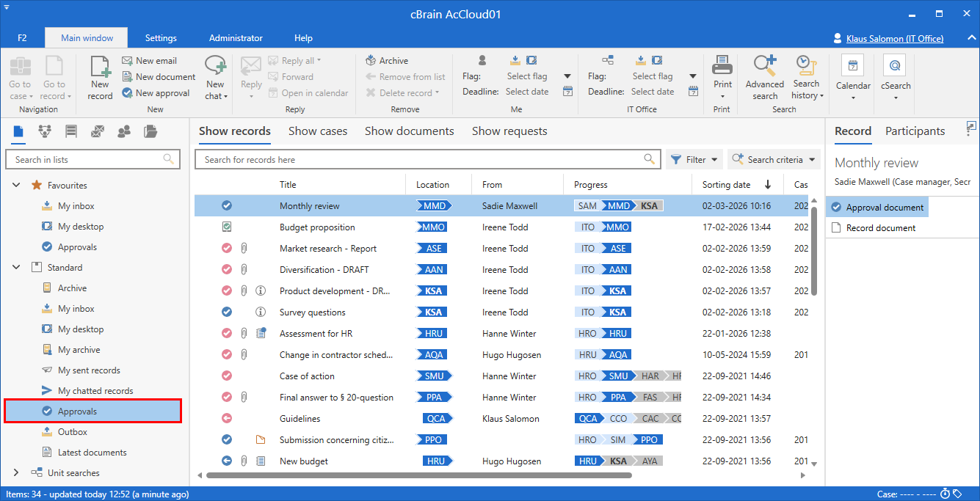The height and width of the screenshot is (501, 980).
Task: Sort by the Title column header
Action: click(288, 185)
